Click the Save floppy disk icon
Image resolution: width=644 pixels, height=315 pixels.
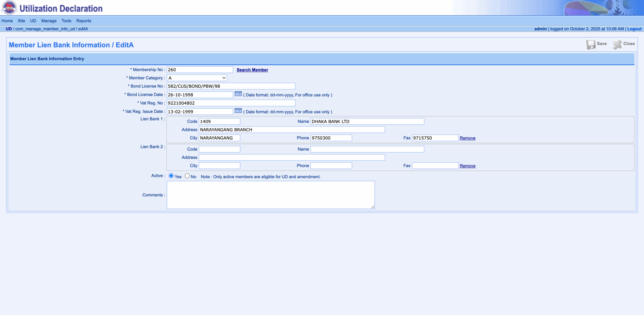591,44
